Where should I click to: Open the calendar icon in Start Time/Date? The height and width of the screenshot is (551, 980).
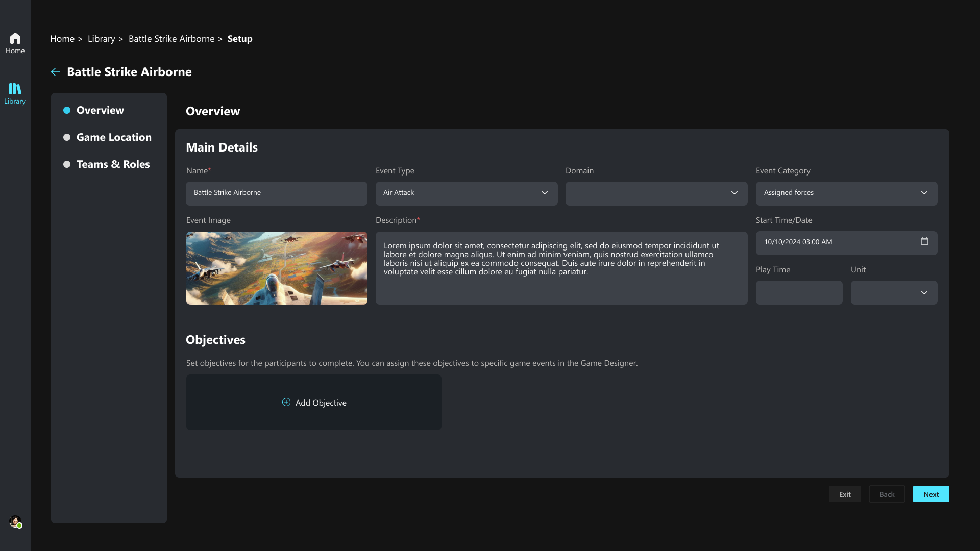[924, 241]
